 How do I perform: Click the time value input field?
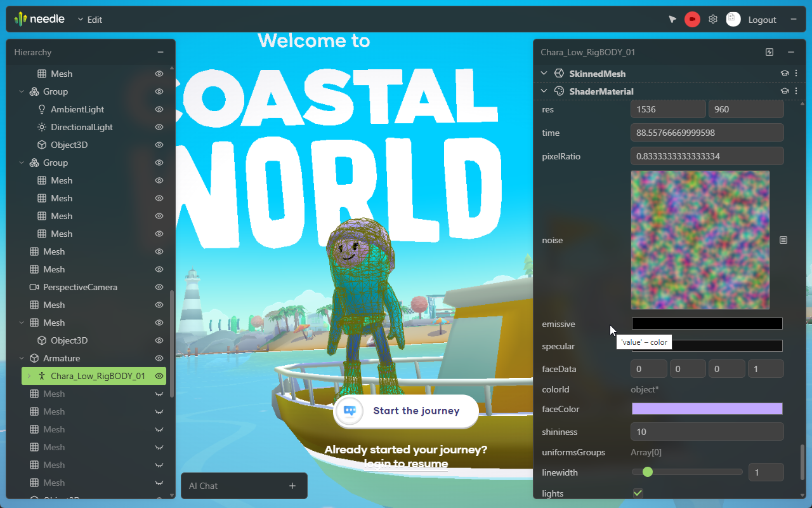click(707, 132)
